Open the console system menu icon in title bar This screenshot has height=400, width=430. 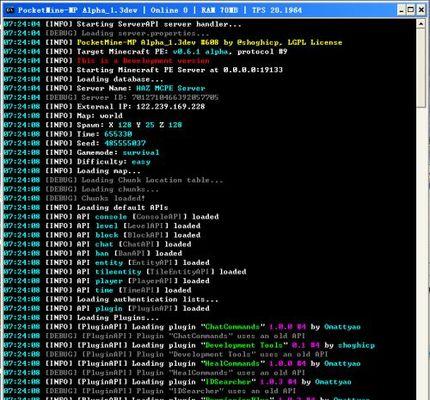point(10,10)
